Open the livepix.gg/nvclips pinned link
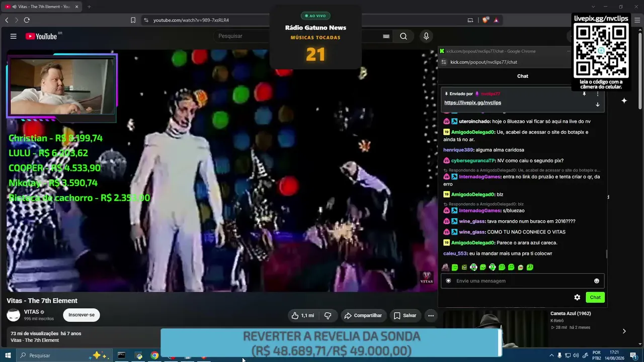This screenshot has width=644, height=362. (472, 103)
